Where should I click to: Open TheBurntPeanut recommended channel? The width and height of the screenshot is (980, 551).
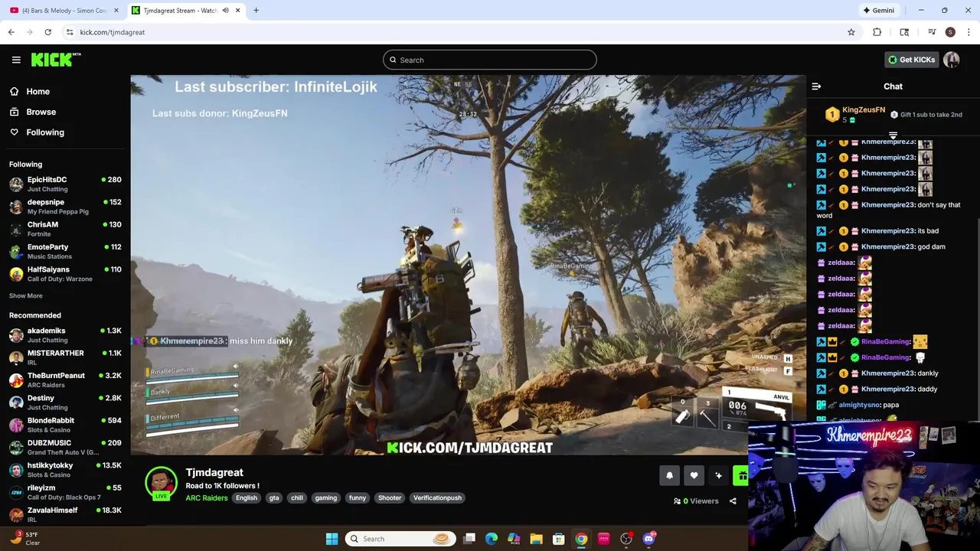coord(65,380)
